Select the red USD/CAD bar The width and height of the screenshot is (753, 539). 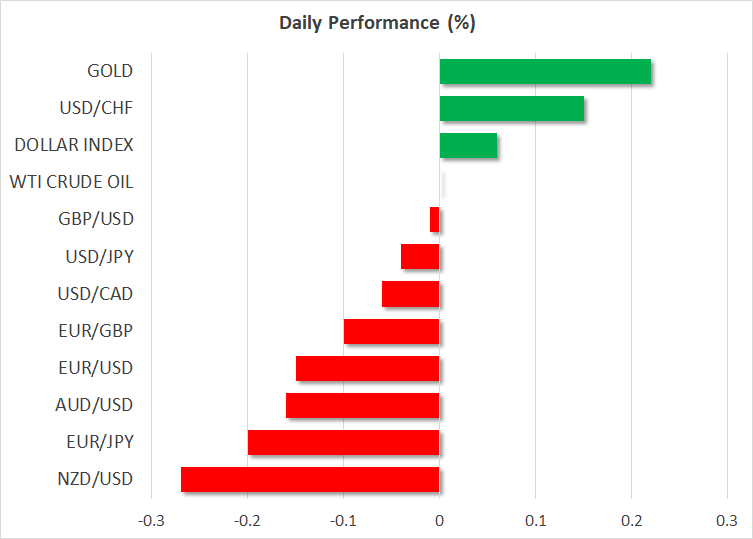click(410, 294)
